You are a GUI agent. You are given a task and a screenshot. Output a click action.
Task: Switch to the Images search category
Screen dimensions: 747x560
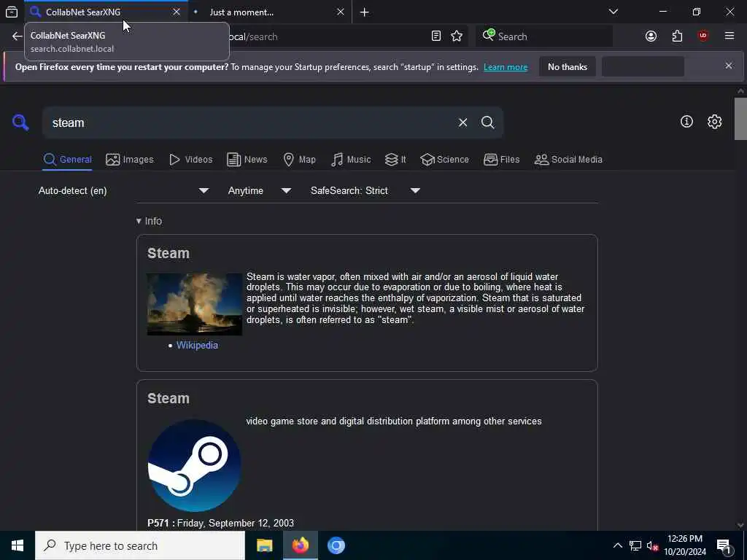[130, 160]
